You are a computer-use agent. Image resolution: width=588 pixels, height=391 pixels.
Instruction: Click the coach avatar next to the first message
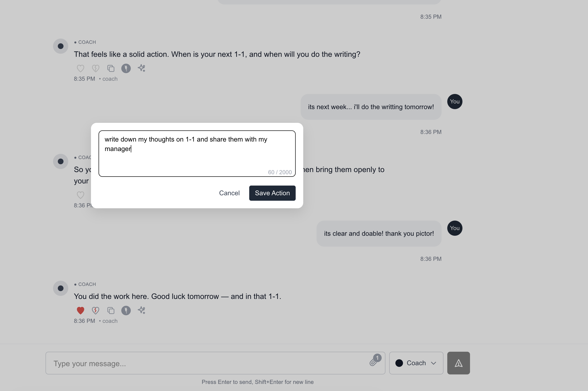[x=60, y=46]
